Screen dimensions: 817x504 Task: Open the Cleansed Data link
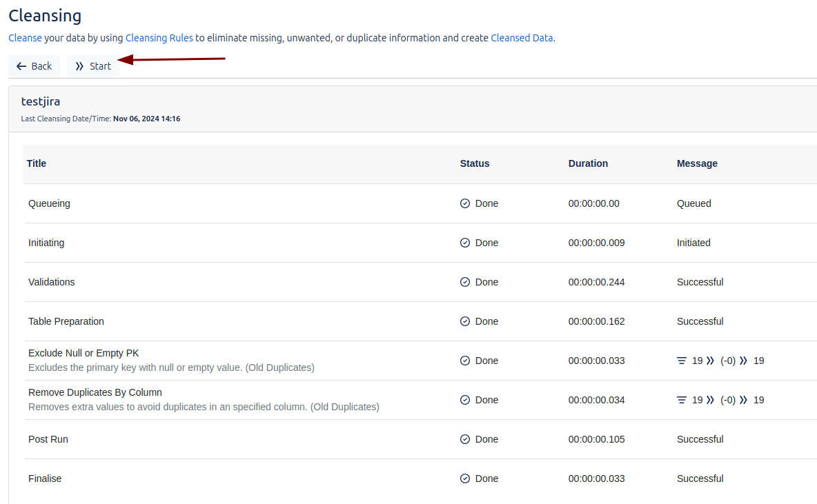click(x=522, y=38)
